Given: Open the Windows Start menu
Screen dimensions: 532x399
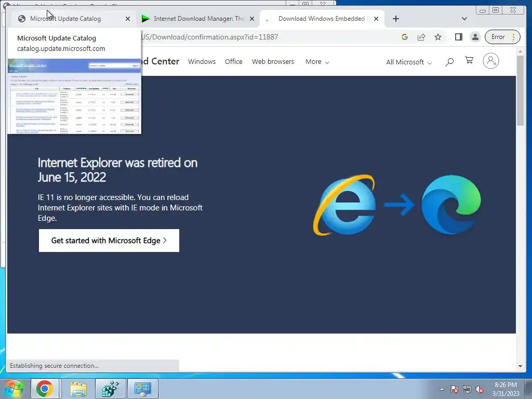Looking at the screenshot, I should pyautogui.click(x=14, y=389).
